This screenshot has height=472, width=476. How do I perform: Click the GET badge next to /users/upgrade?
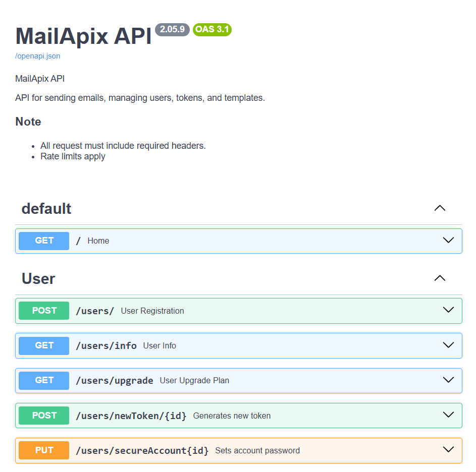click(x=43, y=380)
